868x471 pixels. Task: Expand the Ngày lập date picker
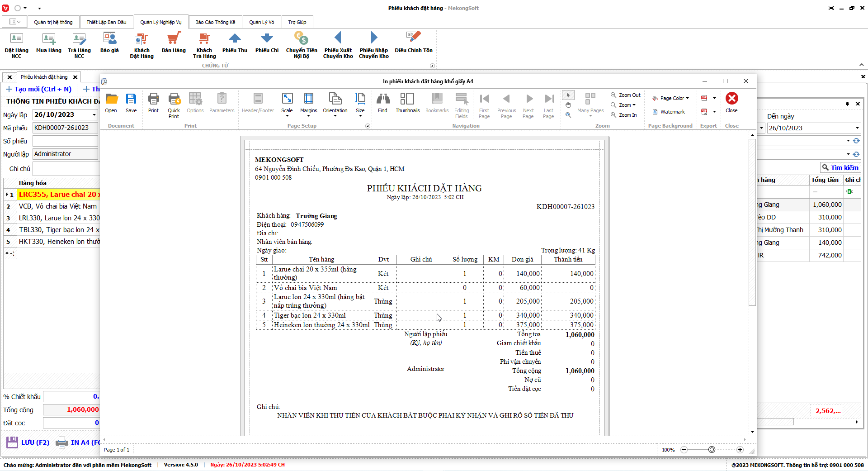coord(94,115)
